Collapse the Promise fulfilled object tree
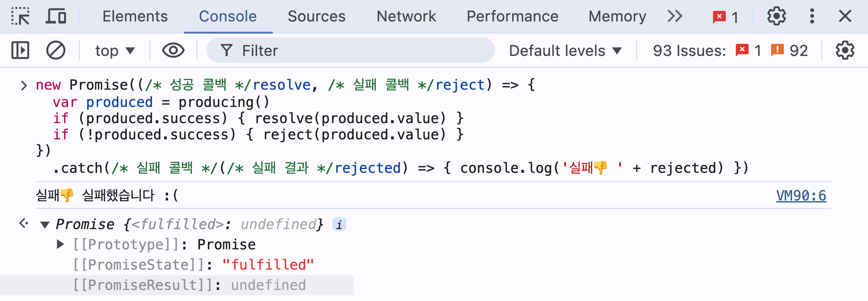 [x=45, y=225]
